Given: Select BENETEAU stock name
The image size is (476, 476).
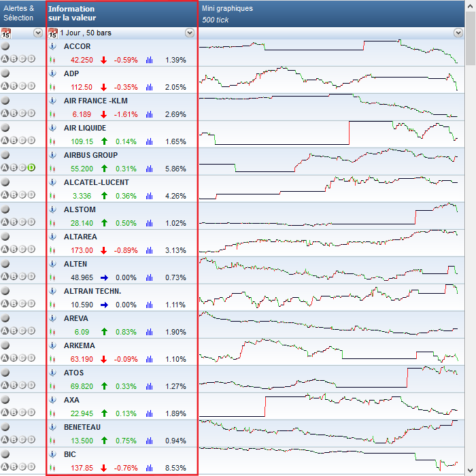Looking at the screenshot, I should click(x=82, y=427).
